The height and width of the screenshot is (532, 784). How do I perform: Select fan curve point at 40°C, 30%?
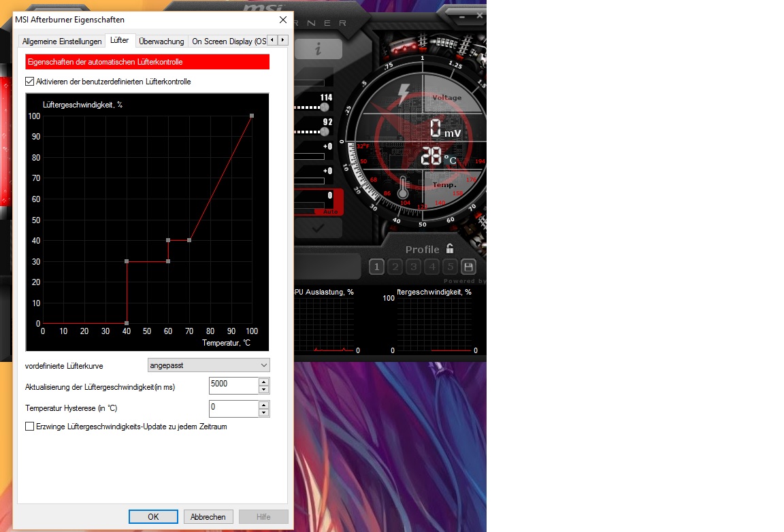pos(127,261)
